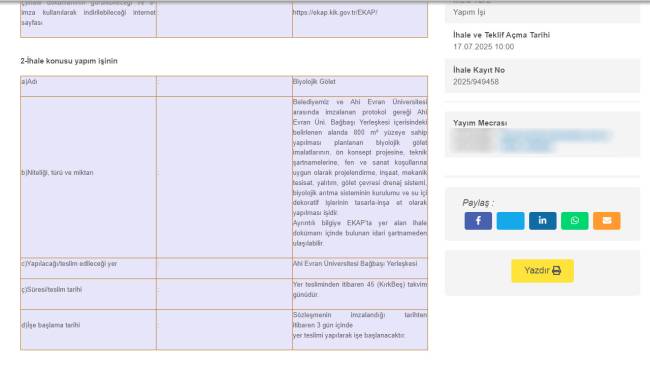650x366 pixels.
Task: Click the 'Paylaş :' label
Action: [x=478, y=203]
